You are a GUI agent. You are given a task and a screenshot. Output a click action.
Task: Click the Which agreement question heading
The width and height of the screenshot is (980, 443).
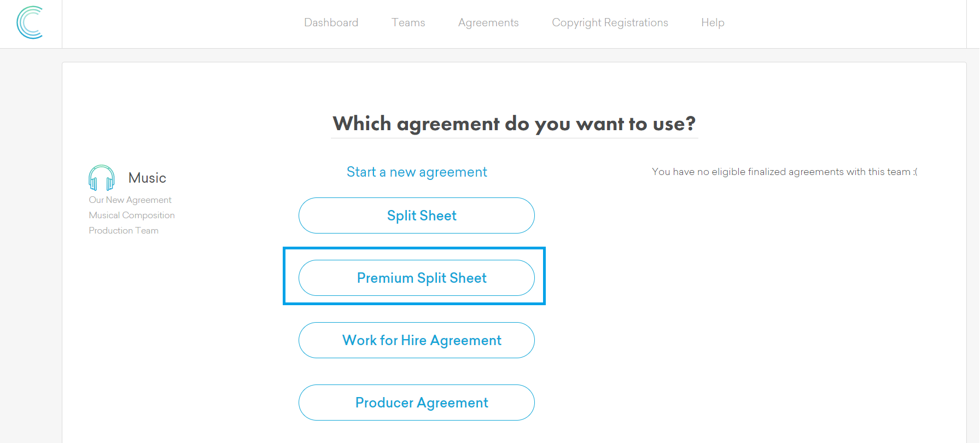click(x=514, y=124)
